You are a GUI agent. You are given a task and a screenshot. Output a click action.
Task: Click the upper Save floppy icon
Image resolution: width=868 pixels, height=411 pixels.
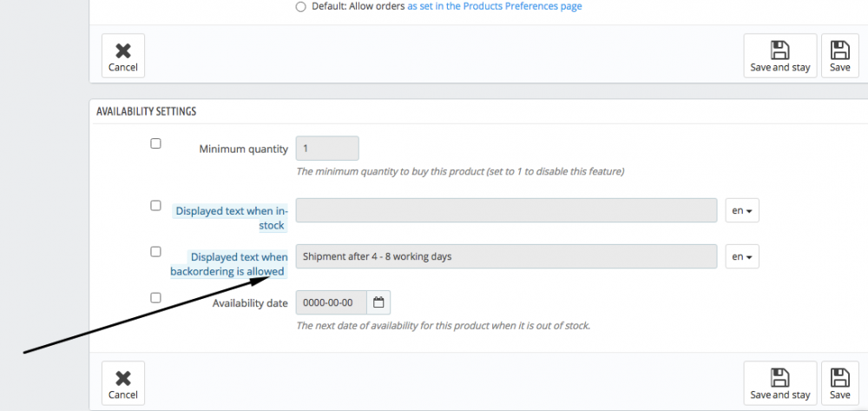(839, 50)
